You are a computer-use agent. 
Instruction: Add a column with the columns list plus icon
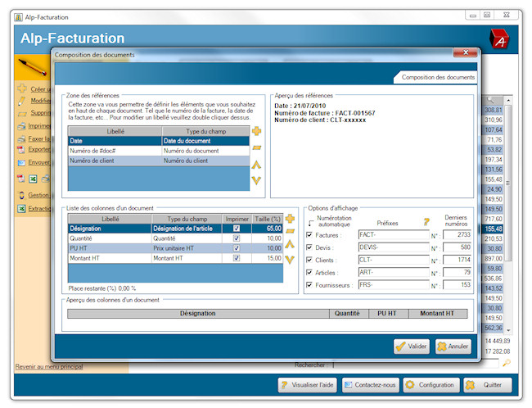289,219
